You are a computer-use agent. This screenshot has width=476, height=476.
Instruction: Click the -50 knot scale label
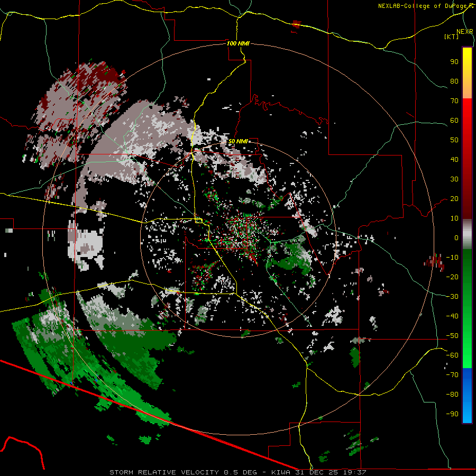coord(452,336)
